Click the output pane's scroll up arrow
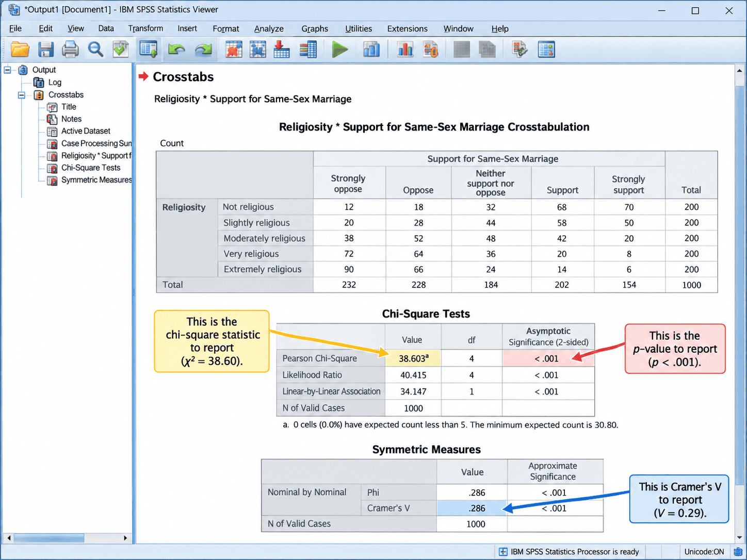 tap(740, 71)
